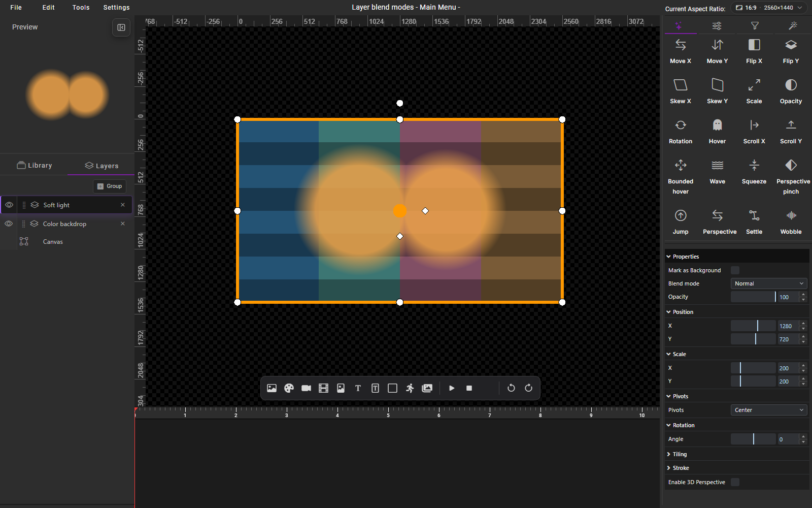Apply the Jump animation effect
Screen dimensions: 812x508
(x=681, y=222)
